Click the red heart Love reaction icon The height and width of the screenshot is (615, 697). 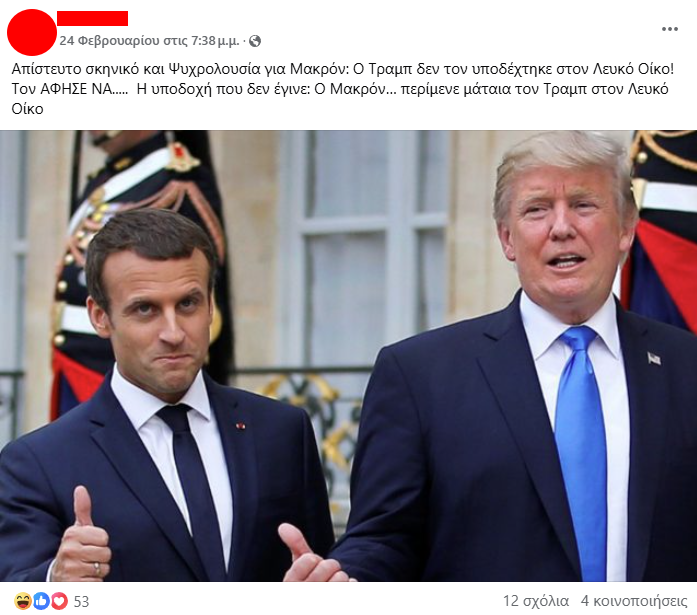60,601
